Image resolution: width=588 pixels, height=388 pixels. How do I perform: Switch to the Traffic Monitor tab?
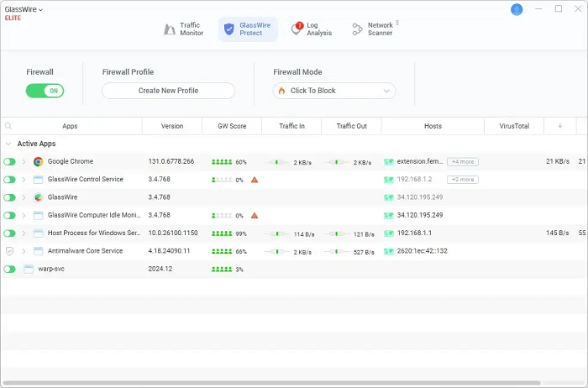[183, 29]
